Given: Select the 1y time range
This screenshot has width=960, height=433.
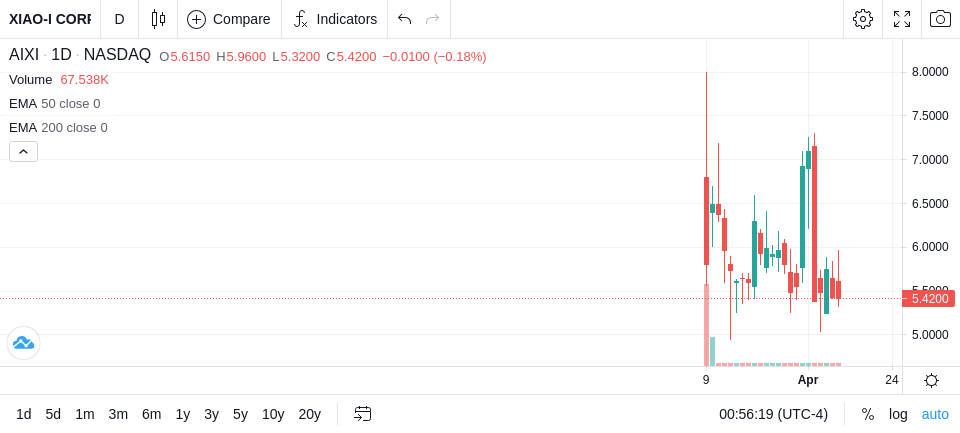Looking at the screenshot, I should pyautogui.click(x=182, y=414).
